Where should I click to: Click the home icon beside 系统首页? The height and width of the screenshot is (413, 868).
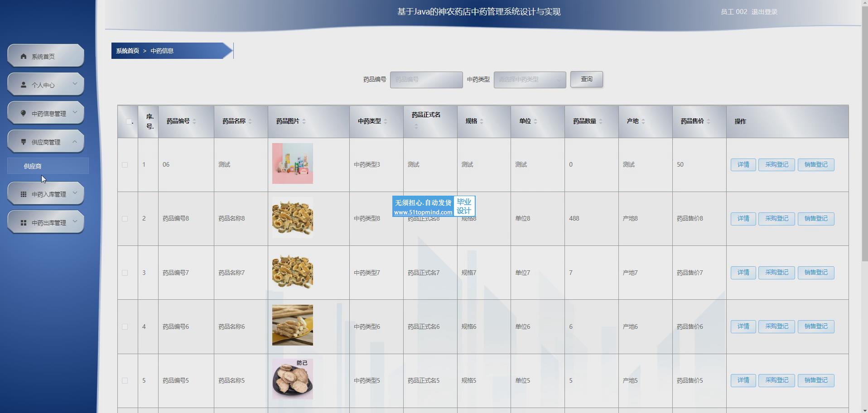point(24,57)
